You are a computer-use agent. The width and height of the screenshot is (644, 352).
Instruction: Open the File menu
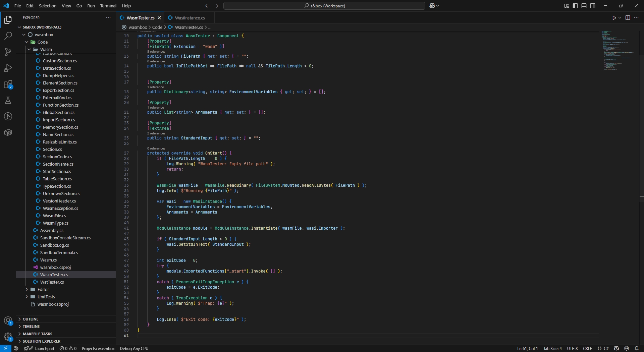coord(18,6)
